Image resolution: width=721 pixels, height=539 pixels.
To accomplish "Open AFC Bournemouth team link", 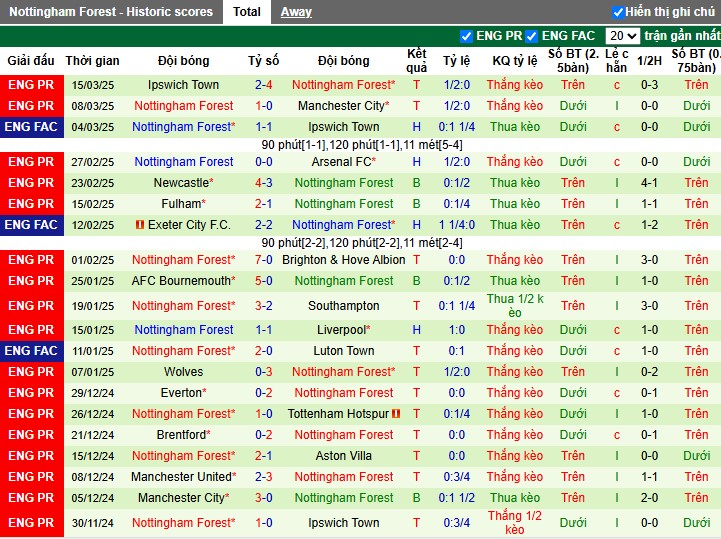I will [x=183, y=281].
